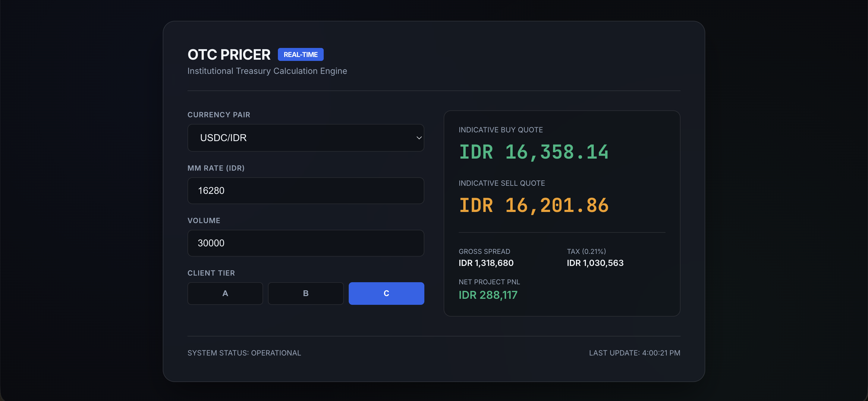Click the Tax (0.21%) value
Screen dimensions: 868x401
[595, 263]
